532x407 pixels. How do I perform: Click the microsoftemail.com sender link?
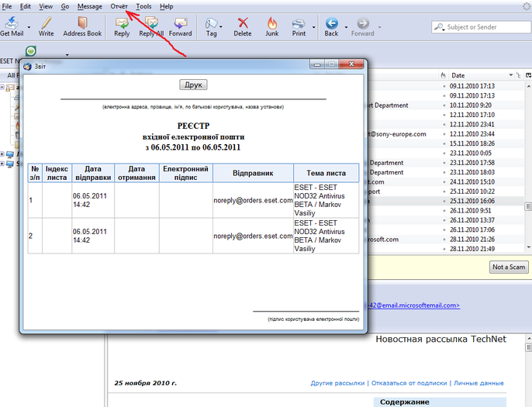pyautogui.click(x=414, y=305)
